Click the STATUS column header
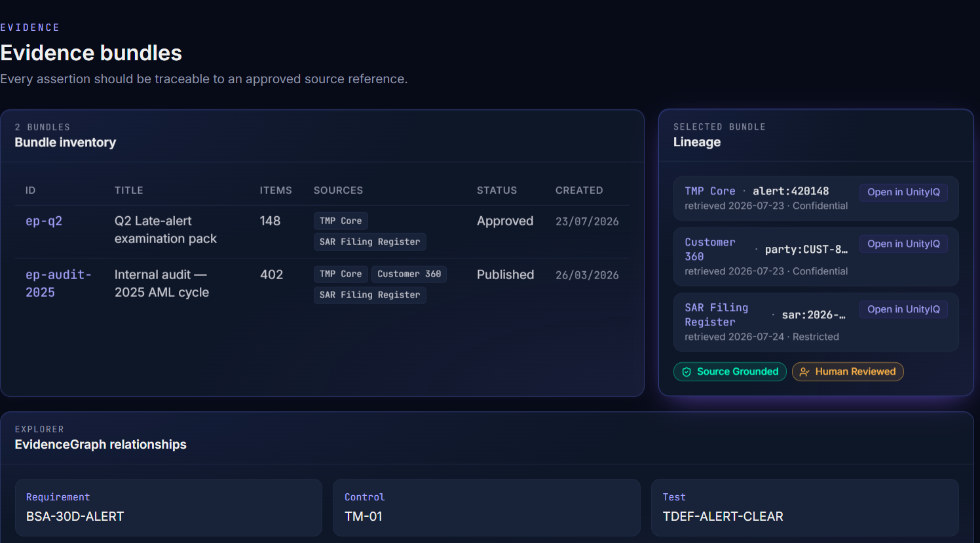 497,191
